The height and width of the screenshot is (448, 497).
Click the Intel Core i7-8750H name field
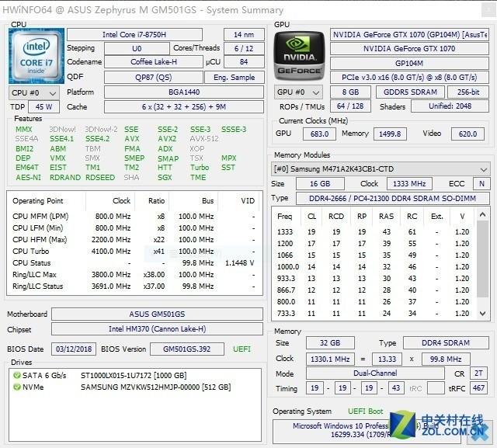point(134,34)
